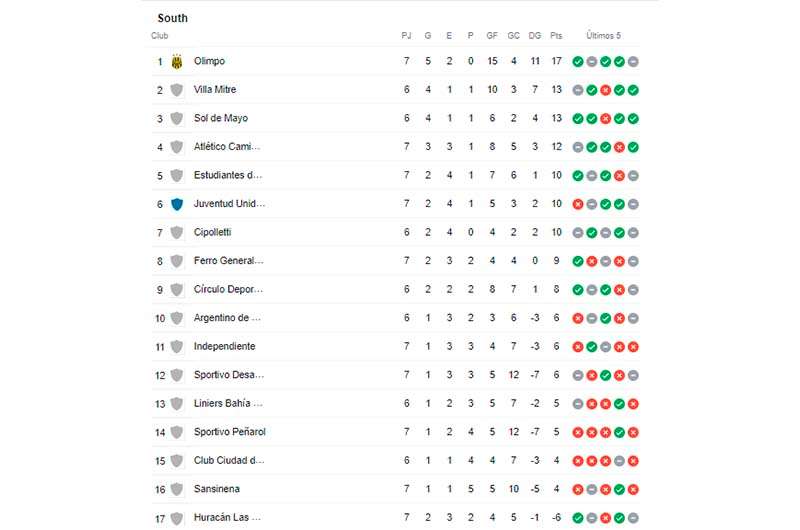
Task: Click the Últimos 5 column header
Action: click(x=604, y=36)
